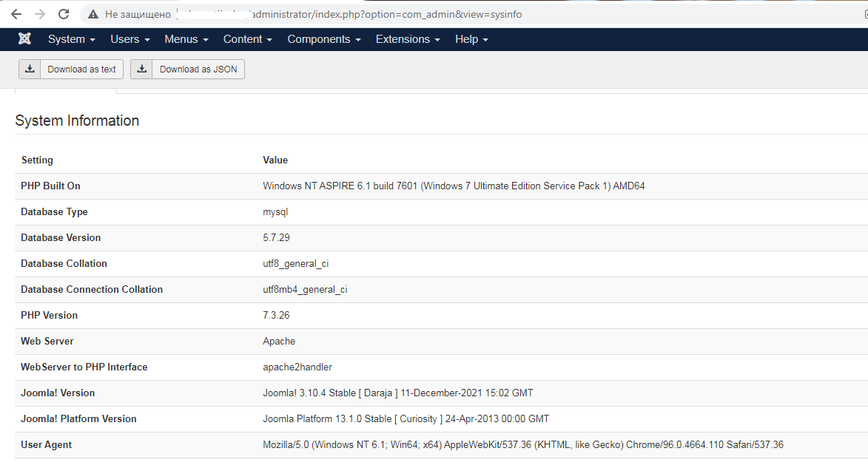Open the Menus dropdown menu

pos(186,39)
